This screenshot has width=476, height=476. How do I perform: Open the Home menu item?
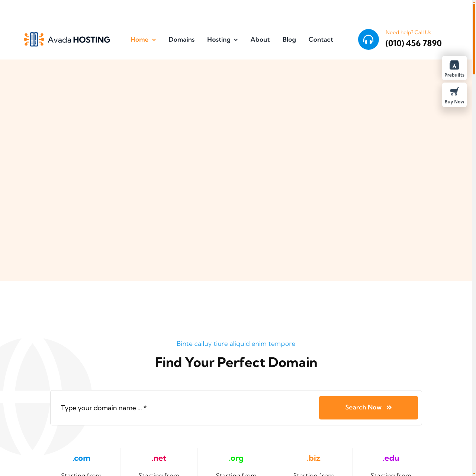coord(139,39)
